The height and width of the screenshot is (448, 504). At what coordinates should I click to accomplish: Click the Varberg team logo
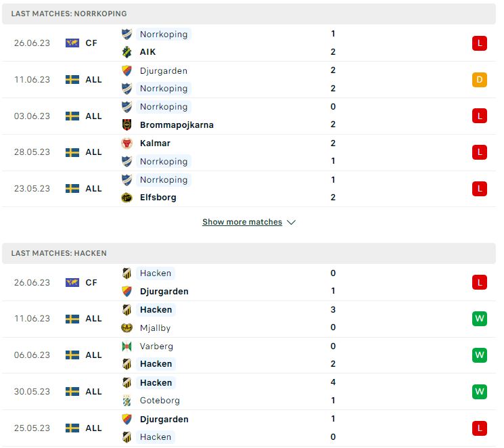pyautogui.click(x=127, y=346)
